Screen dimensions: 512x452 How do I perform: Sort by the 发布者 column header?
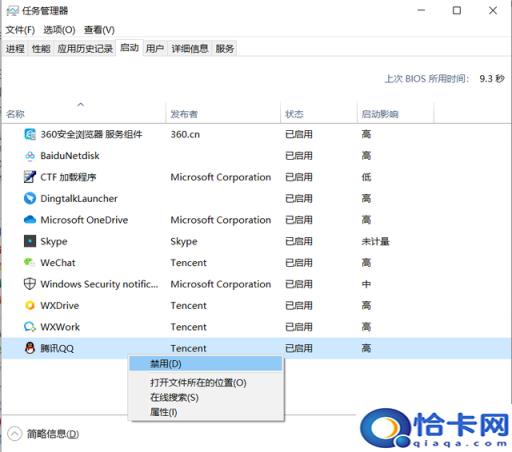pos(223,114)
